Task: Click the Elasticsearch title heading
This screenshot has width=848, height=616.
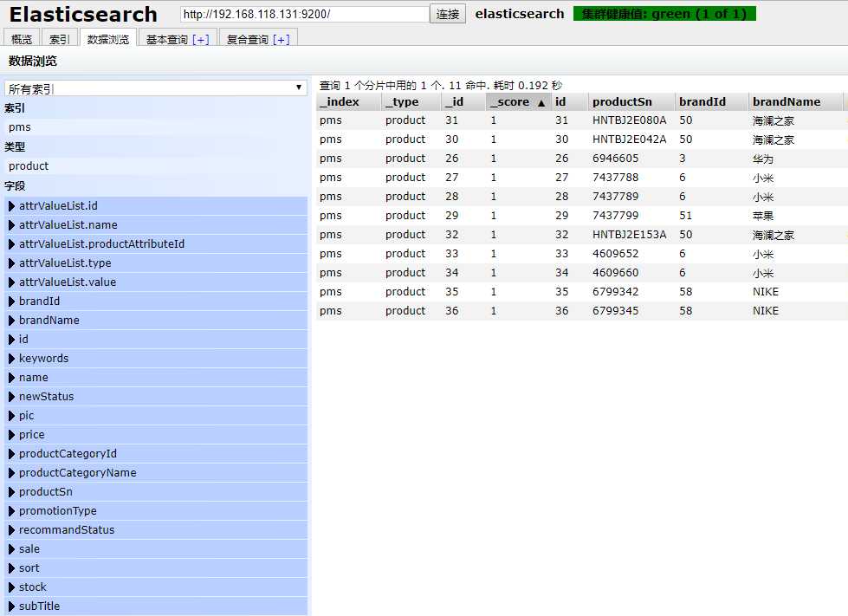Action: point(83,15)
